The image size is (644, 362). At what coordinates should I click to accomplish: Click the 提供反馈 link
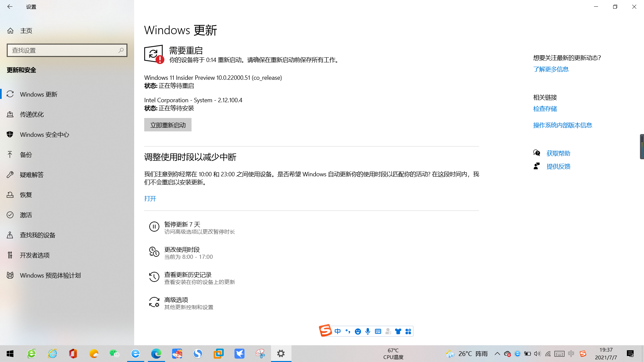[558, 166]
